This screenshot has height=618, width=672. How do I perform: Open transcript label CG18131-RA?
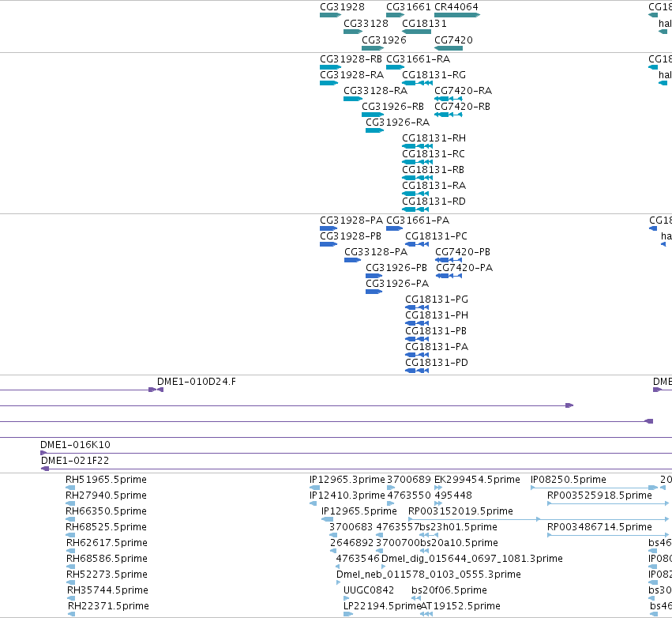(434, 187)
